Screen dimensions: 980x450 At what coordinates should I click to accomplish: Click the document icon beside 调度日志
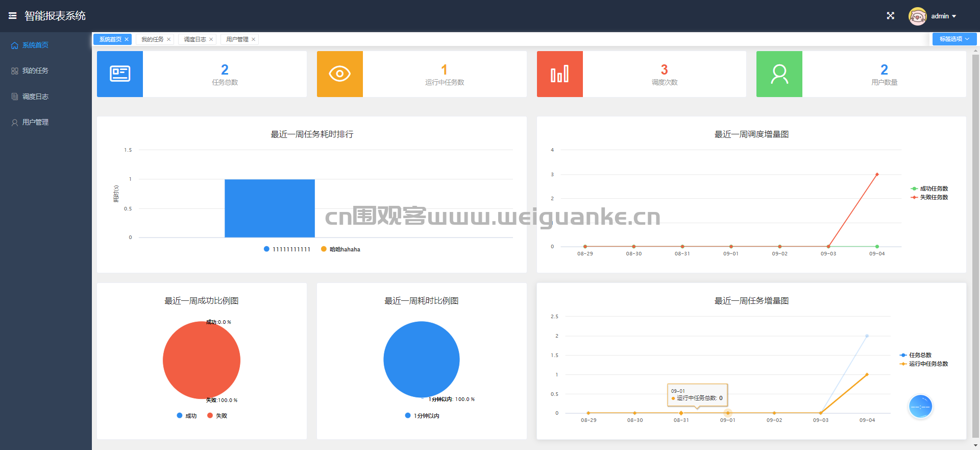[15, 97]
